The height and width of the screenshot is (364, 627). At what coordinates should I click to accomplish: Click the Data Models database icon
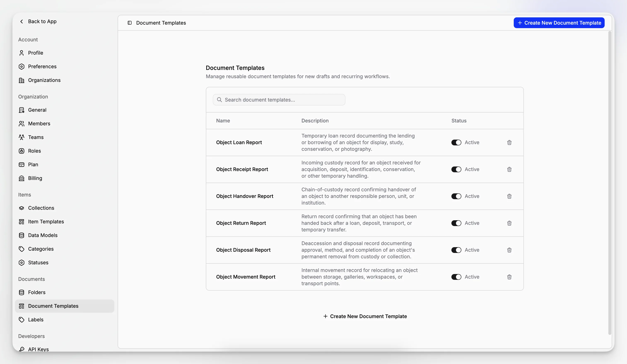[x=22, y=236]
